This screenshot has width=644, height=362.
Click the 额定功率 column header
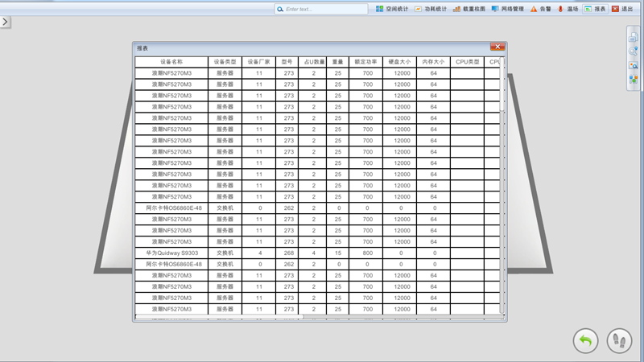pos(366,62)
